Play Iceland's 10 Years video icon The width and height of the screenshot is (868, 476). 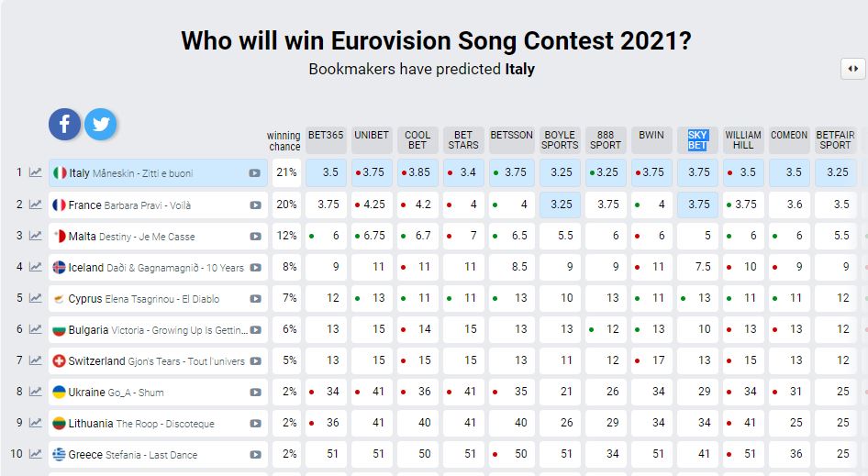(255, 268)
